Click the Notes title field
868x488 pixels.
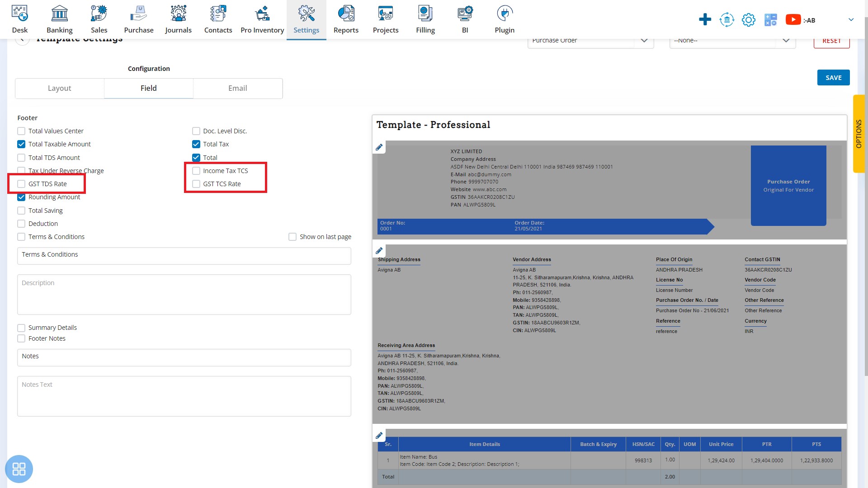pos(184,357)
